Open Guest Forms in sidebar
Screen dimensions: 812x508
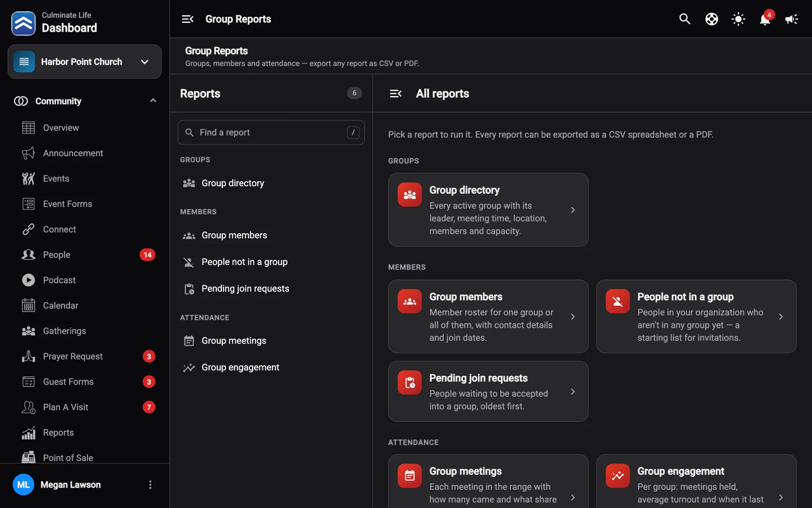pyautogui.click(x=85, y=382)
